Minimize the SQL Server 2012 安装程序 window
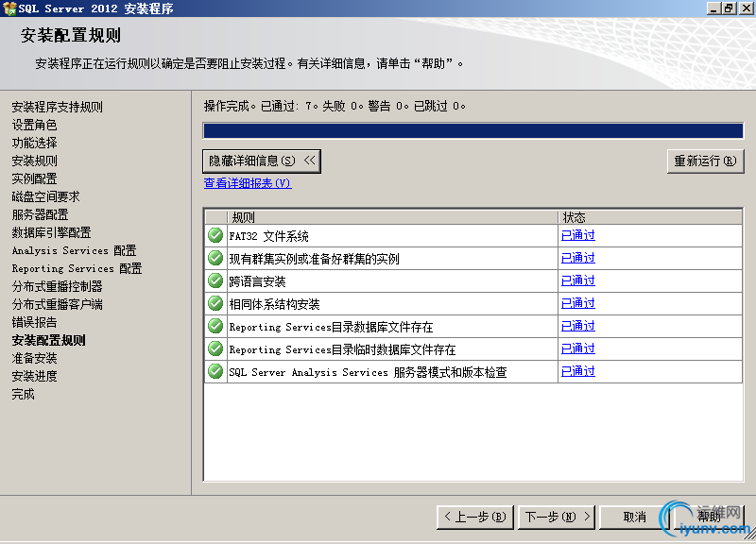Image resolution: width=756 pixels, height=544 pixels. pos(713,8)
